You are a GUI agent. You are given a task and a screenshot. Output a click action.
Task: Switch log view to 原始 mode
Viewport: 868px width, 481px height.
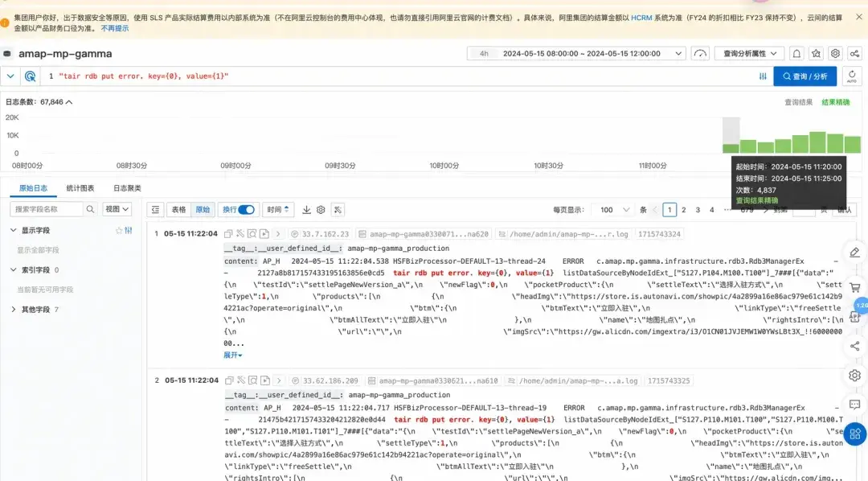click(x=203, y=210)
